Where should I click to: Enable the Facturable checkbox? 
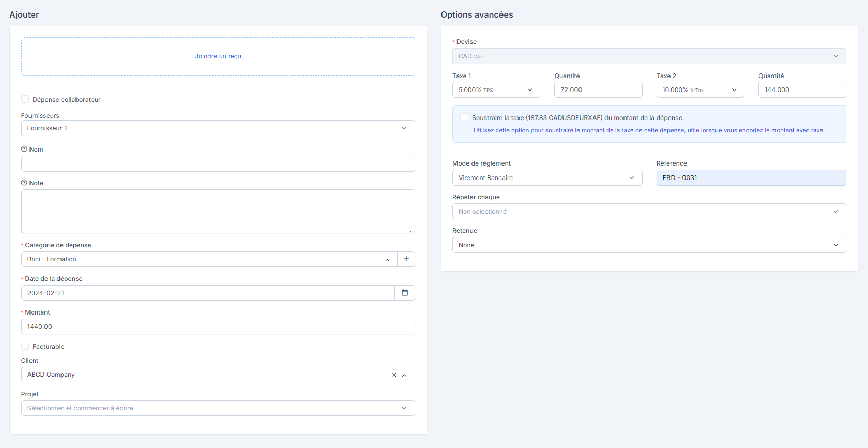click(x=25, y=346)
